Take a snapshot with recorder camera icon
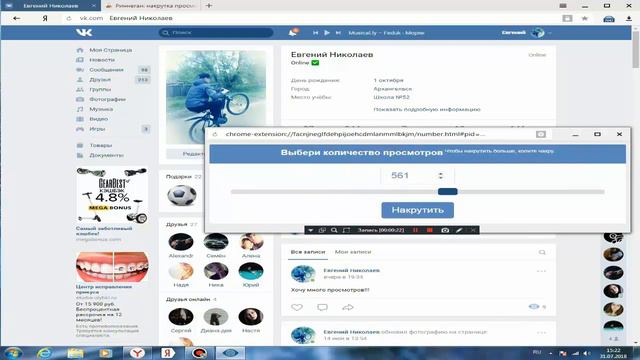Image resolution: width=640 pixels, height=360 pixels. [x=445, y=230]
